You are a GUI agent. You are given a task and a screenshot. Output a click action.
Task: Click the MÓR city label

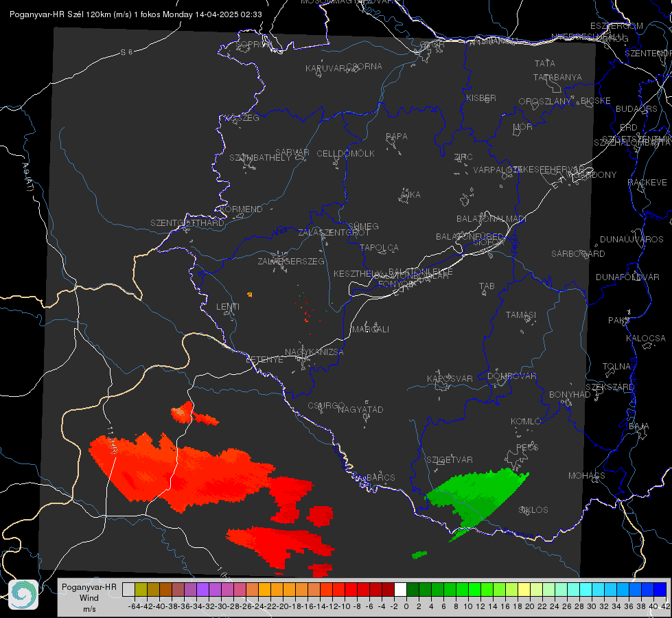[523, 126]
